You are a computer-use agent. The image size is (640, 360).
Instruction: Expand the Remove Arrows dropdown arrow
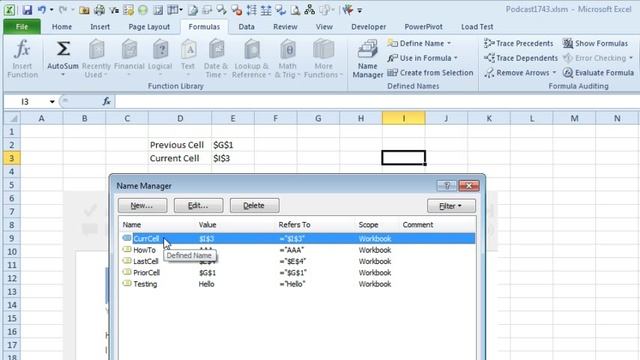tap(554, 73)
